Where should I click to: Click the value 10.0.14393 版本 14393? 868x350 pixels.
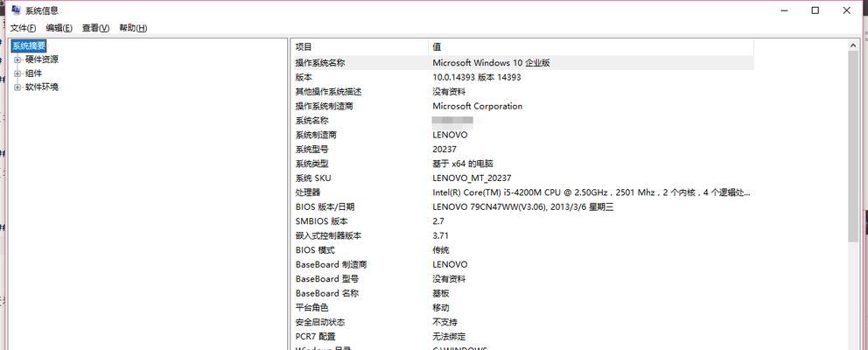click(477, 78)
